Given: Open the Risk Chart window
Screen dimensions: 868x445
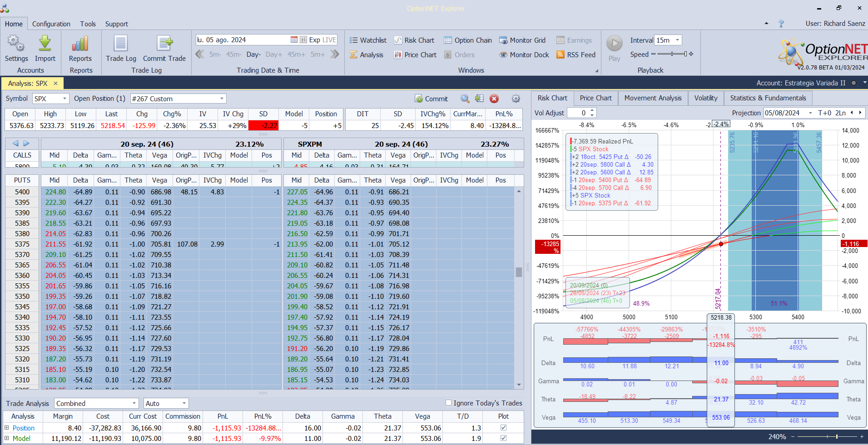Looking at the screenshot, I should point(414,40).
